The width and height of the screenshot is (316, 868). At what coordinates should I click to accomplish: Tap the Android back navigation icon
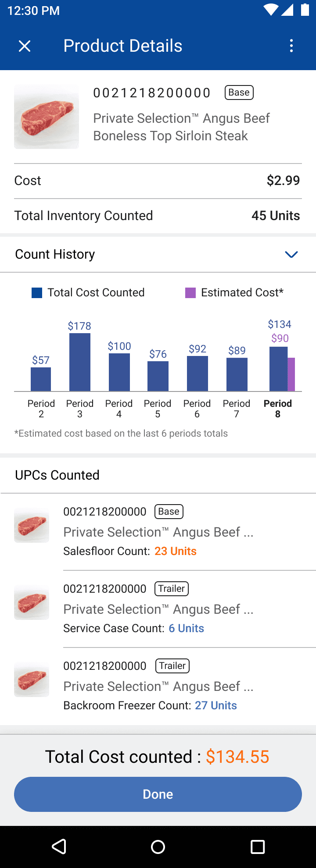[x=59, y=847]
